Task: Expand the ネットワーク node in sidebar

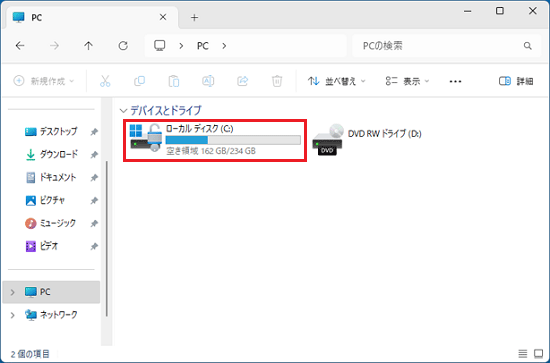Action: point(13,315)
